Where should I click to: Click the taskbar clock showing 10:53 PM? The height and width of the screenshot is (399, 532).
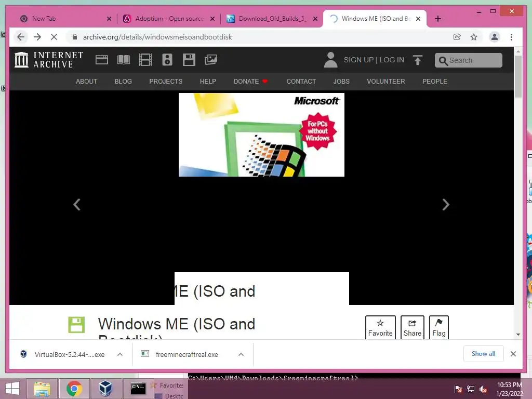(x=509, y=389)
